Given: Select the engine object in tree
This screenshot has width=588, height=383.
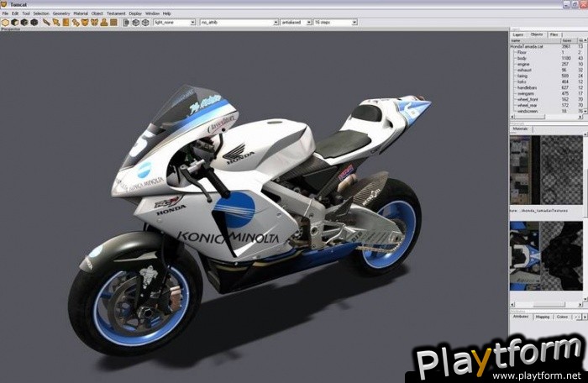Looking at the screenshot, I should (523, 64).
